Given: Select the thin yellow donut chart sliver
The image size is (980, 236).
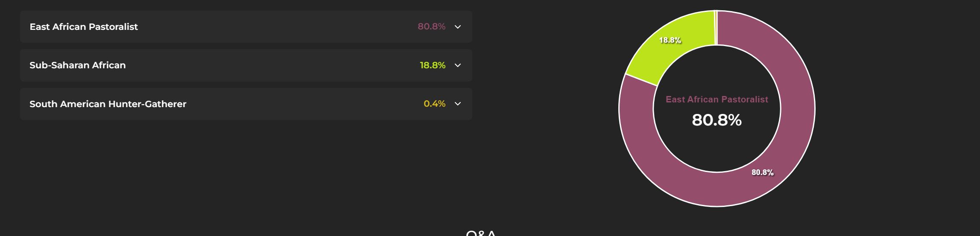Looking at the screenshot, I should (716, 28).
